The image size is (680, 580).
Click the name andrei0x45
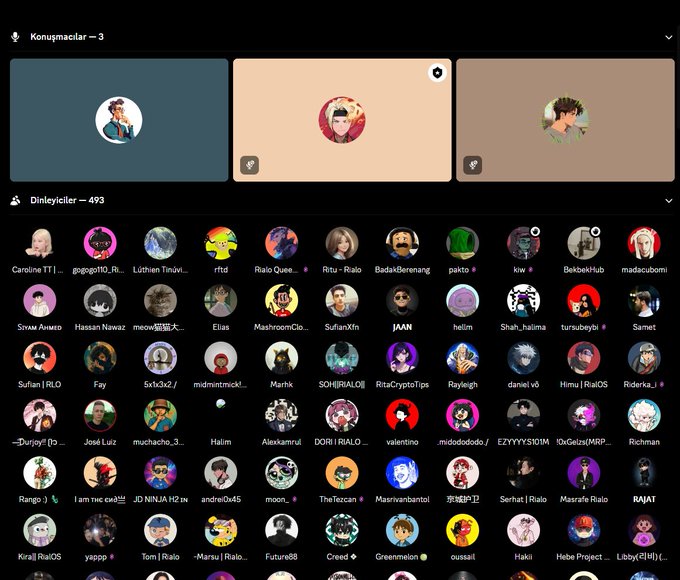click(x=221, y=500)
